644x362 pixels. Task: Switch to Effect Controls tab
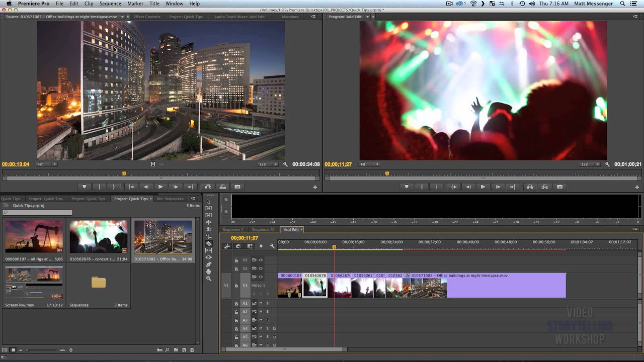pyautogui.click(x=147, y=17)
